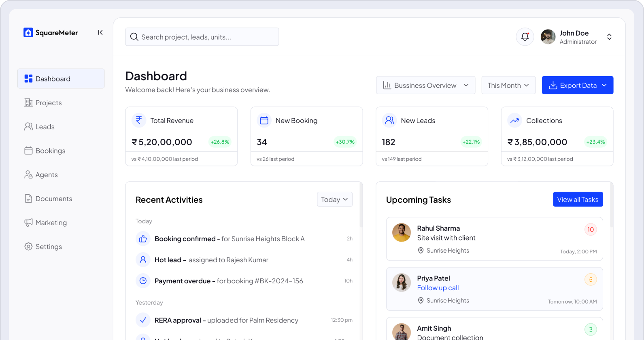Select Settings in the sidebar
Viewport: 644px width, 340px height.
click(49, 246)
